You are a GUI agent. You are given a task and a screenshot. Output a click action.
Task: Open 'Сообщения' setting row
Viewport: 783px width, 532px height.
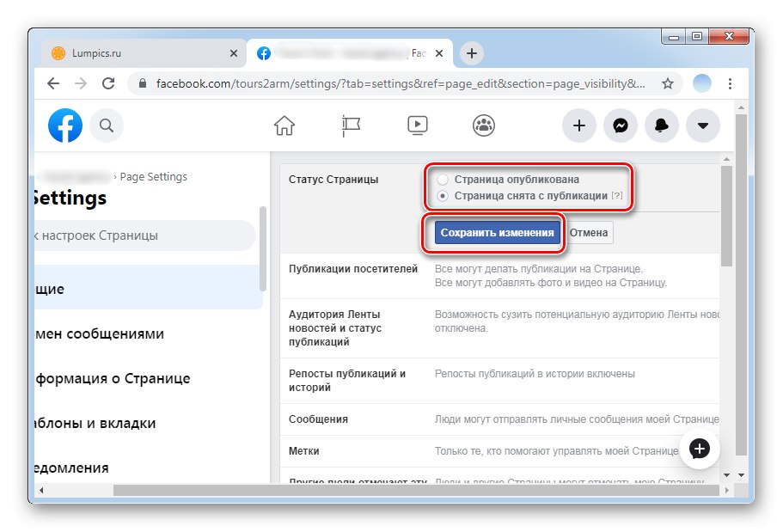click(x=499, y=419)
